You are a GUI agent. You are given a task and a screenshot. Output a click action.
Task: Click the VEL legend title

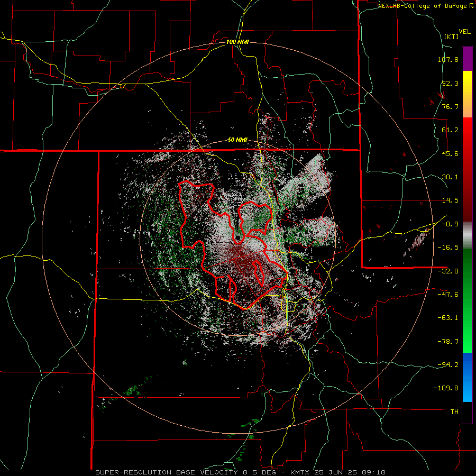tap(464, 32)
